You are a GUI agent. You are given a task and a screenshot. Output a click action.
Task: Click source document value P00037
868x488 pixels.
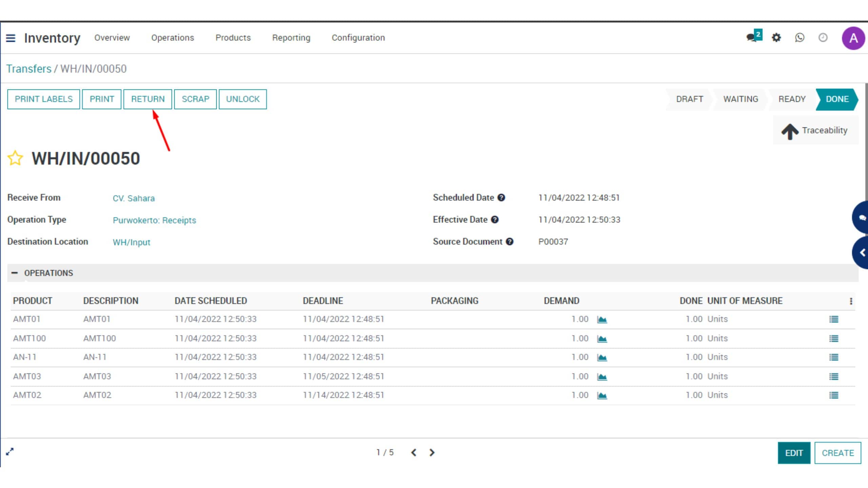[553, 242]
